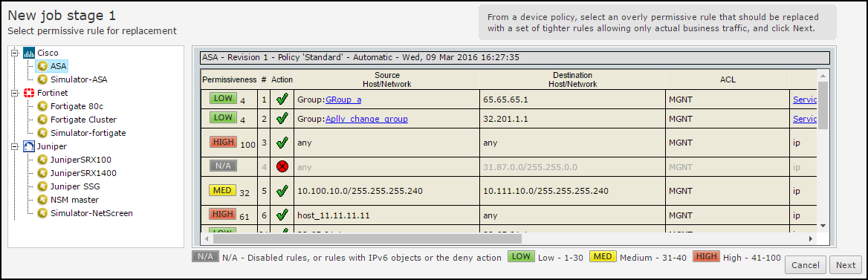868x280 pixels.
Task: Click the Juniper vendor label
Action: [x=52, y=146]
